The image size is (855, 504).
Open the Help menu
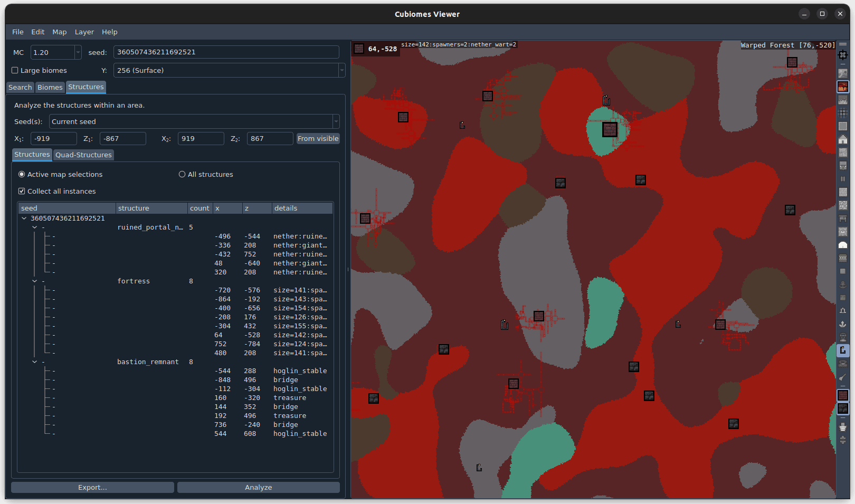110,32
